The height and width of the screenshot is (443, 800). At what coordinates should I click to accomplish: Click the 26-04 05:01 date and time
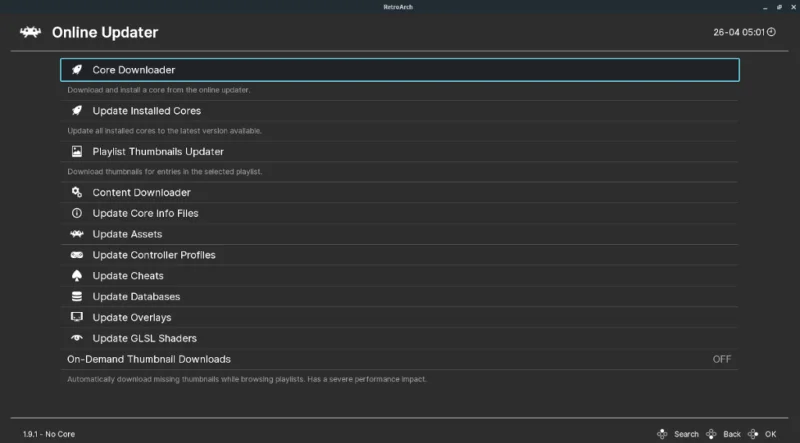coord(739,32)
